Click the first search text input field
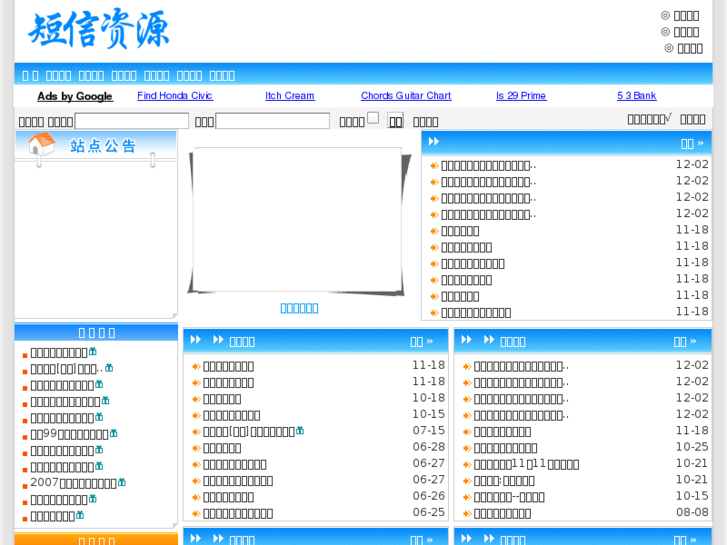Screen dimensions: 727x545 click(x=131, y=121)
